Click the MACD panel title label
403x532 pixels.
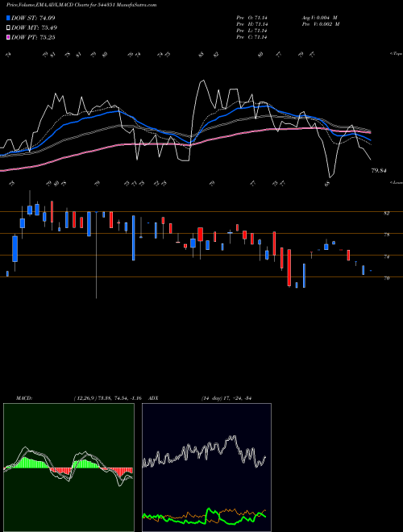coord(23,398)
